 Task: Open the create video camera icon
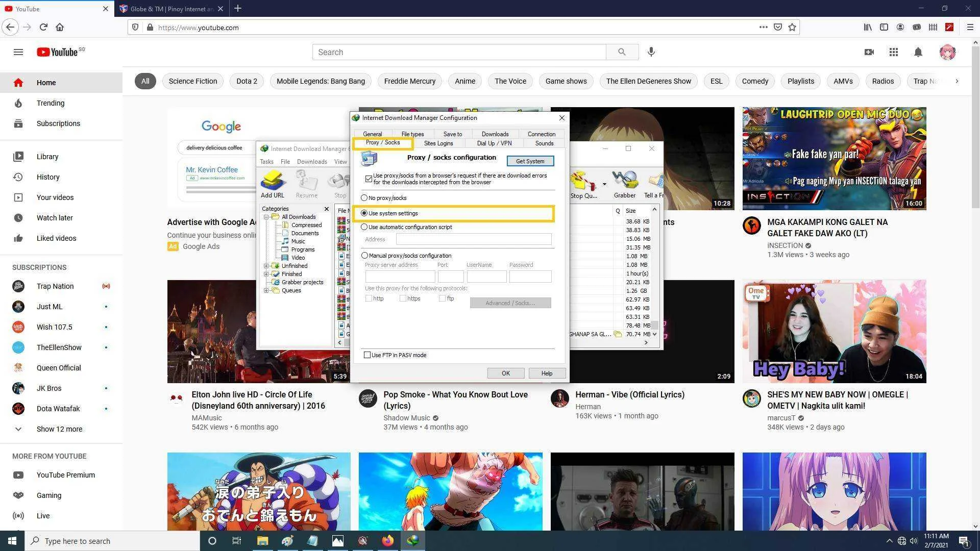click(869, 52)
